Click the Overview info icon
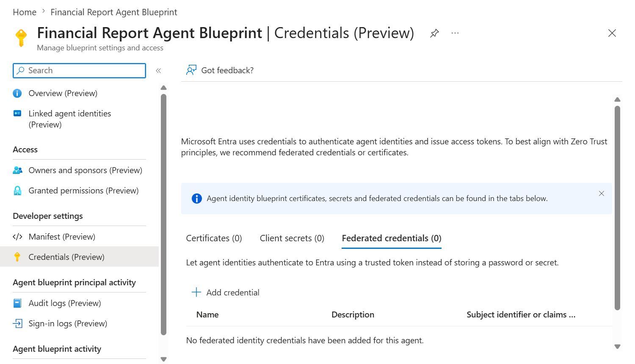Image resolution: width=635 pixels, height=364 pixels. [x=17, y=93]
